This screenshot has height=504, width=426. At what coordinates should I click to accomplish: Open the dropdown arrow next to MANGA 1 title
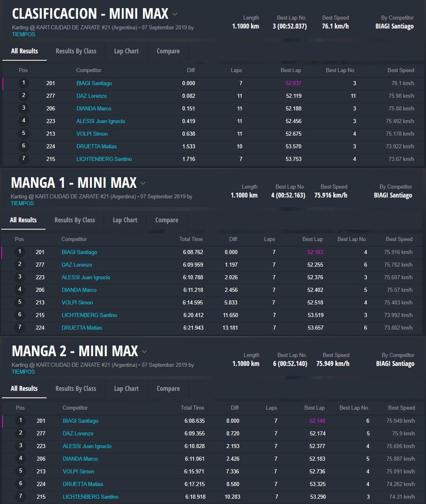(x=143, y=183)
